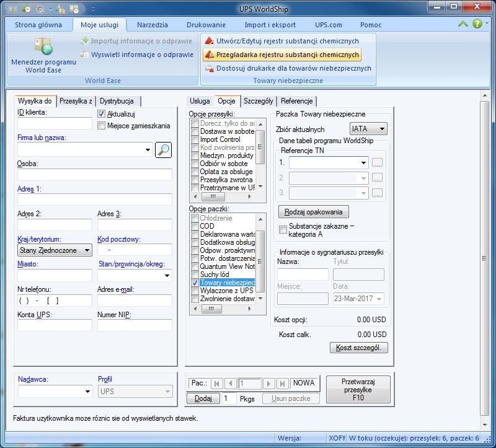Switch to Przesylka z tab
This screenshot has height=448, width=496.
[76, 101]
